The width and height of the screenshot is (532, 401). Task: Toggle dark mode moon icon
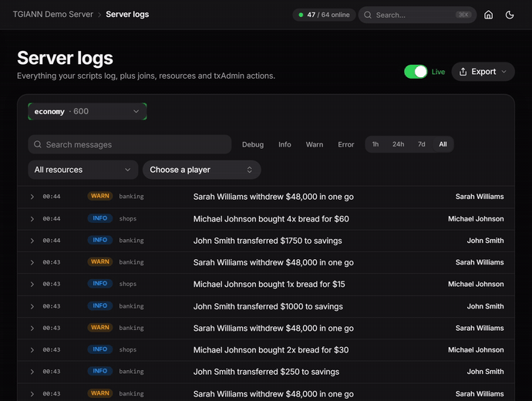(510, 15)
